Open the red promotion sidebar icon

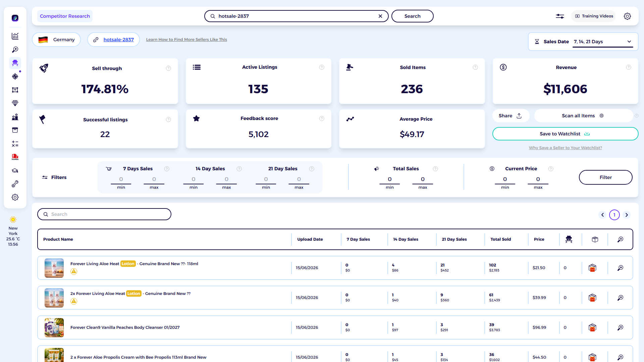coord(15,157)
